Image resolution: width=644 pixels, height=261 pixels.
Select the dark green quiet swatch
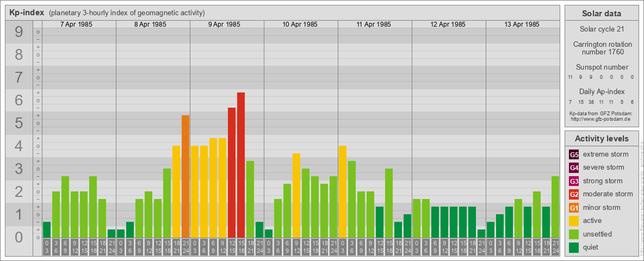574,247
